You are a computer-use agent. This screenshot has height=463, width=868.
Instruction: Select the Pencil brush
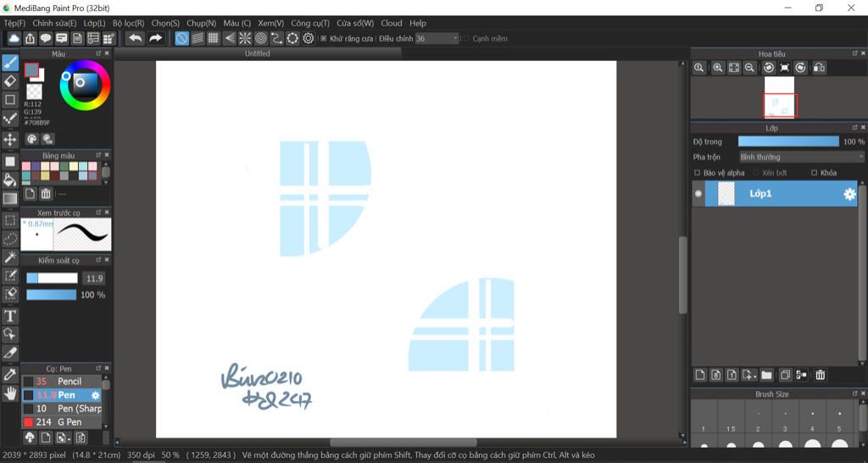pos(61,382)
